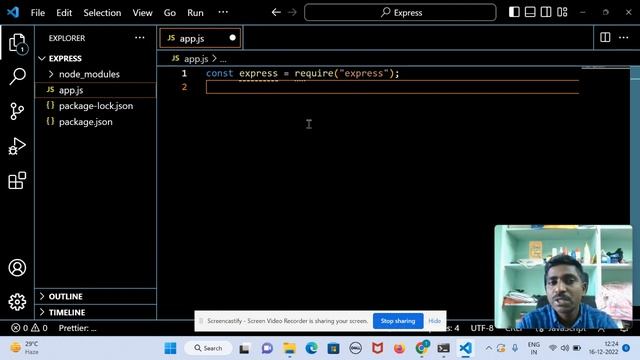
Task: Click the unsaved dot on app.js tab
Action: point(233,38)
